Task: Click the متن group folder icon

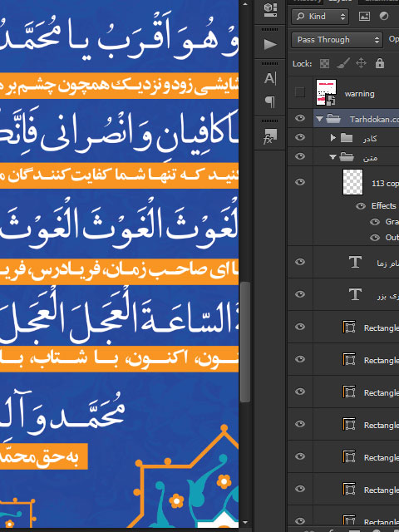Action: click(347, 157)
